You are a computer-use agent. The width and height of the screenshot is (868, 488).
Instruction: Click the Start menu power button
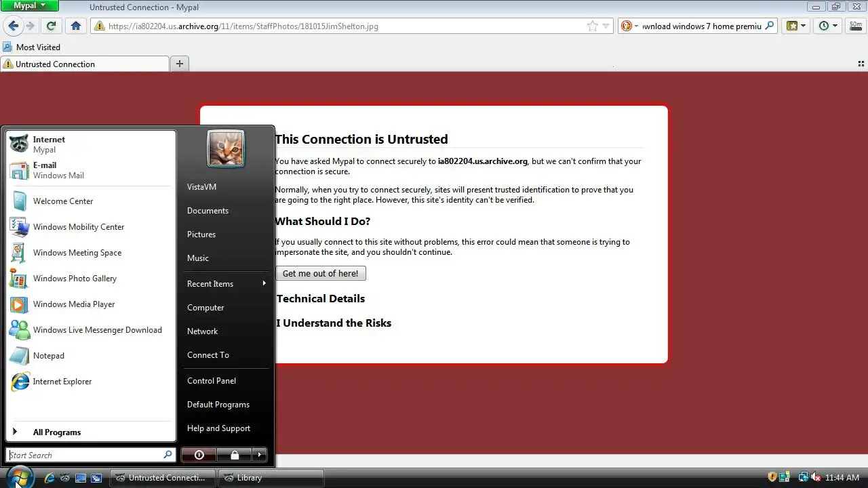(199, 455)
